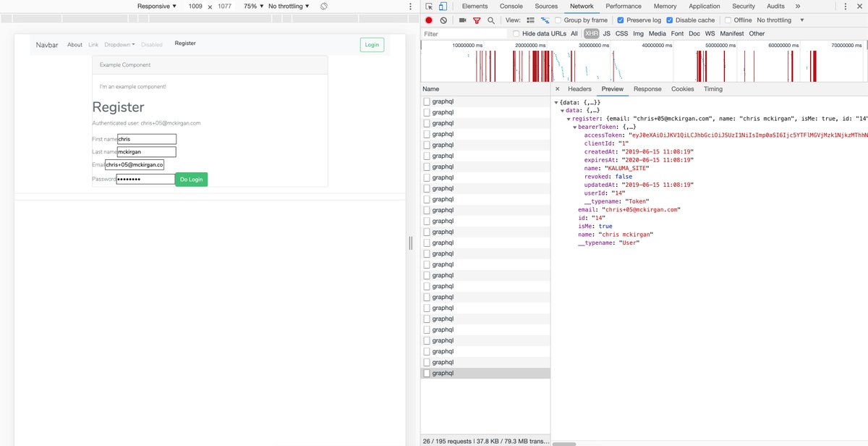This screenshot has height=446, width=868.
Task: Click the viewport width value 1009
Action: [x=195, y=6]
